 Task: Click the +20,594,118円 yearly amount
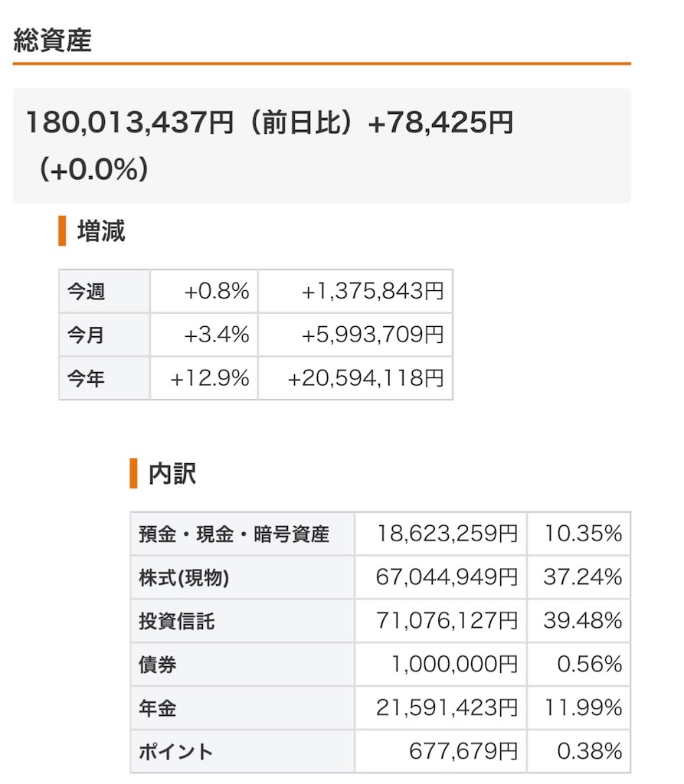point(365,378)
